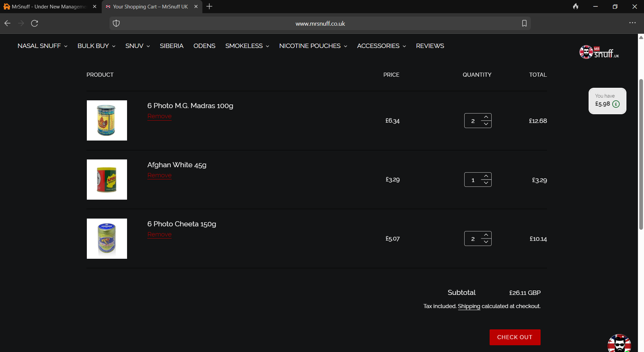644x352 pixels.
Task: Remove 6 Photo Cheeta 150g from cart
Action: tap(159, 234)
